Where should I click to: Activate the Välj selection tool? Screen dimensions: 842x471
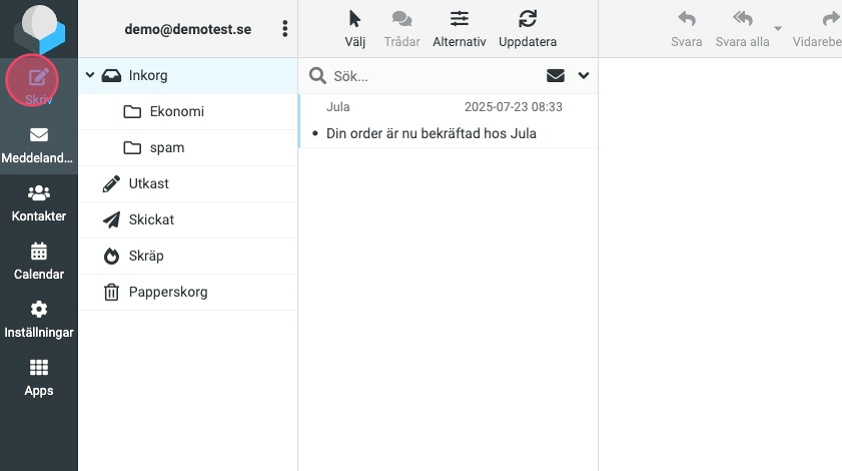(355, 28)
